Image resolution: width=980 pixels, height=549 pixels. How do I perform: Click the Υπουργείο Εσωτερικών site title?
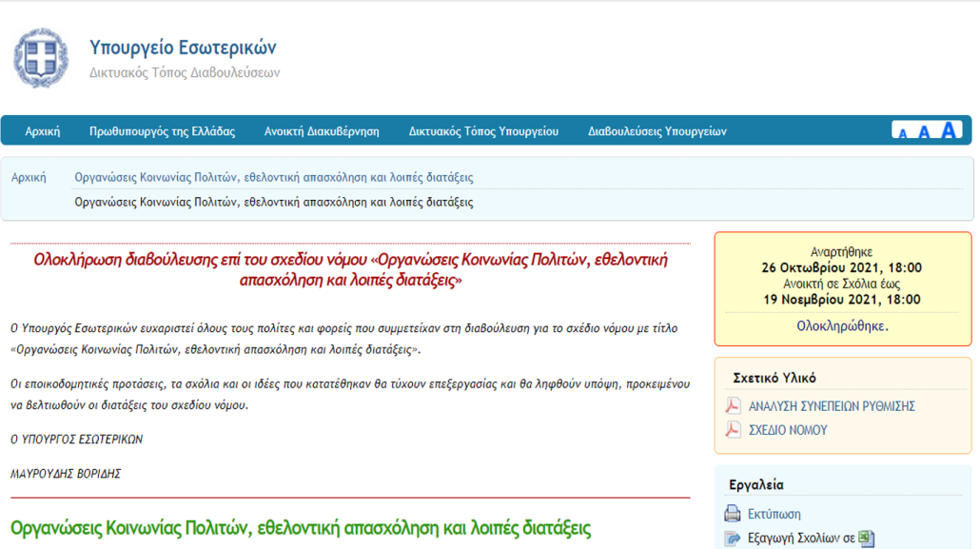tap(183, 48)
